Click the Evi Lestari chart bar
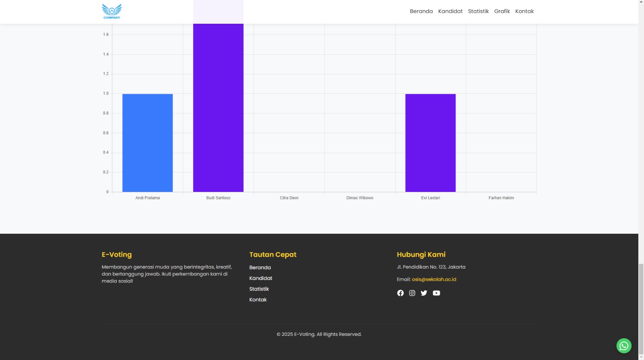Viewport: 644px width, 360px height. (x=430, y=143)
